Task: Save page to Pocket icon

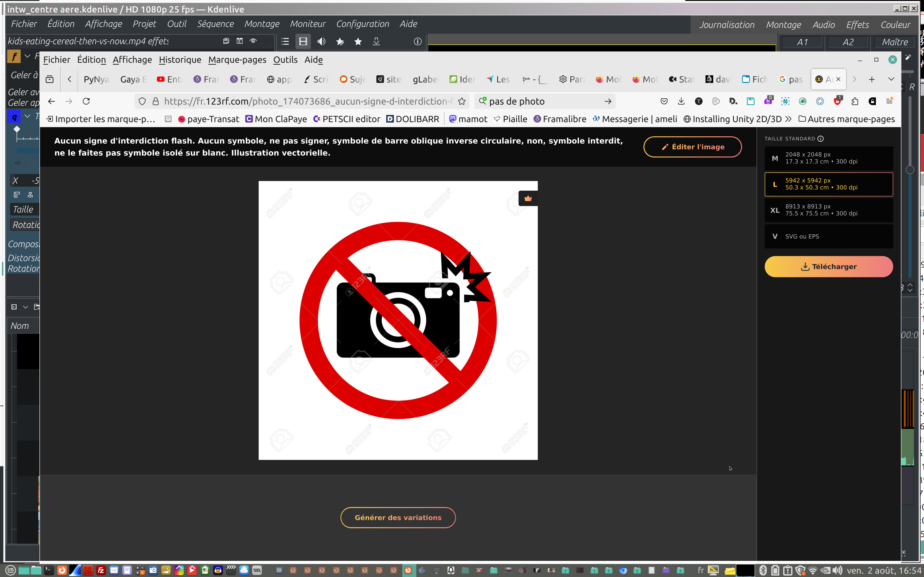Action: pyautogui.click(x=664, y=101)
